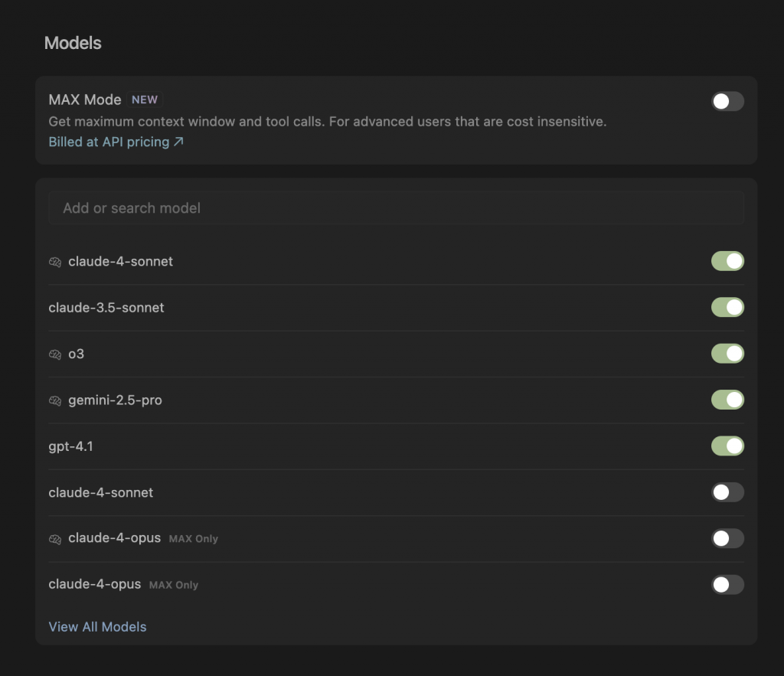Focus the Add or search model field
The width and height of the screenshot is (784, 676).
pos(396,208)
